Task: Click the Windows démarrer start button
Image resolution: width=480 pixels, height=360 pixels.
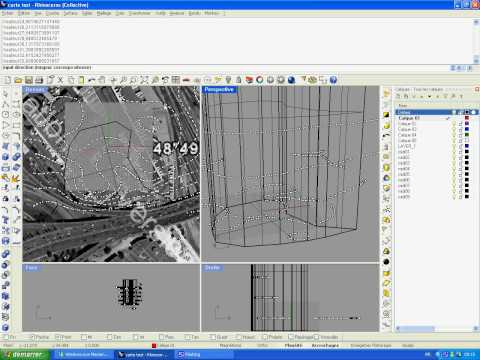Action: [24, 354]
